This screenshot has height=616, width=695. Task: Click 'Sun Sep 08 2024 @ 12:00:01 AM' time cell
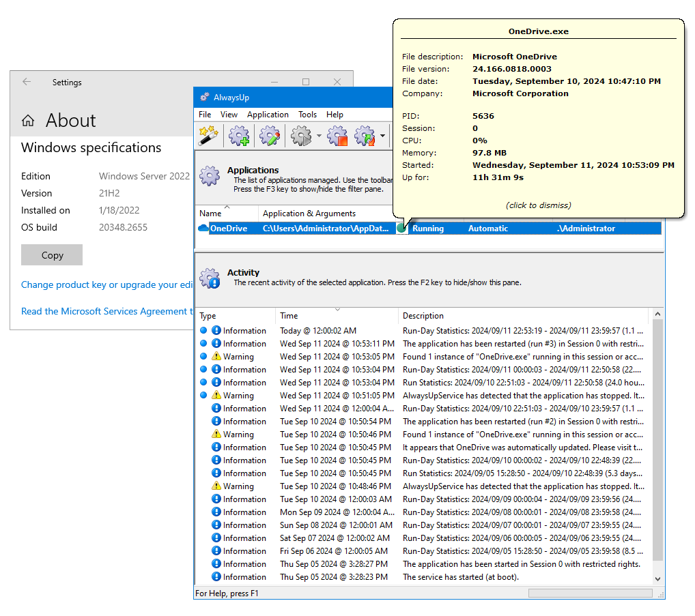pos(336,525)
